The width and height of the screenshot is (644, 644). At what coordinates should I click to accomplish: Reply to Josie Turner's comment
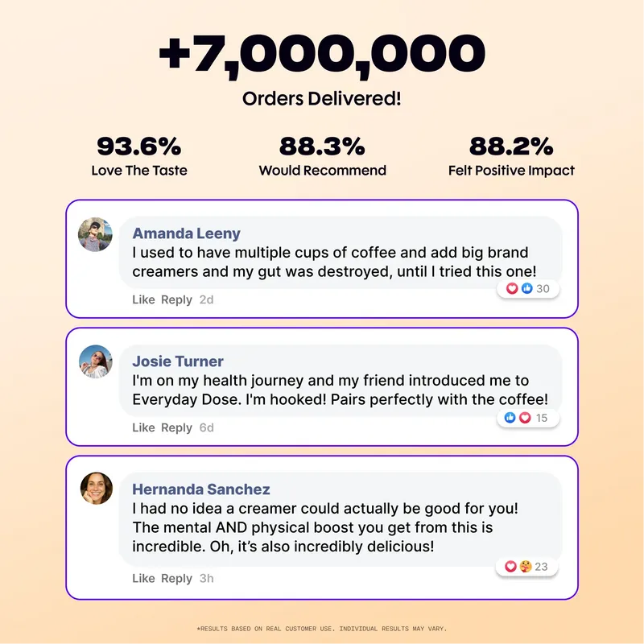(x=176, y=428)
